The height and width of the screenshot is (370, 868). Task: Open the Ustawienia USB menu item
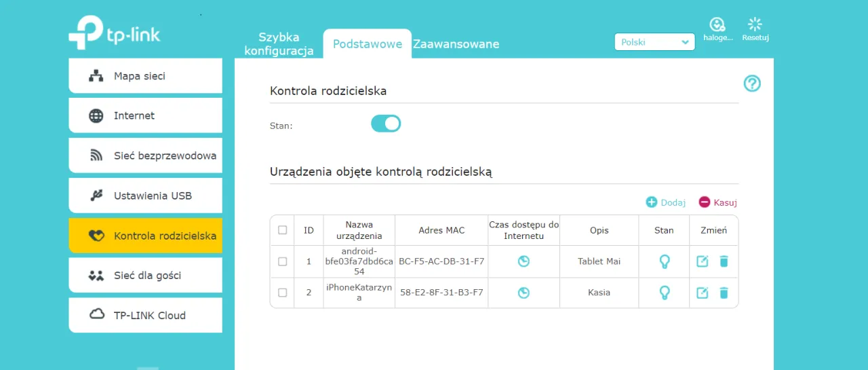[145, 196]
